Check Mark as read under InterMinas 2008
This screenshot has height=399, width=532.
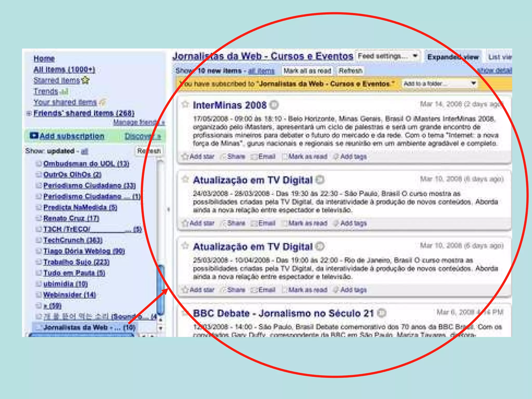[x=285, y=157]
